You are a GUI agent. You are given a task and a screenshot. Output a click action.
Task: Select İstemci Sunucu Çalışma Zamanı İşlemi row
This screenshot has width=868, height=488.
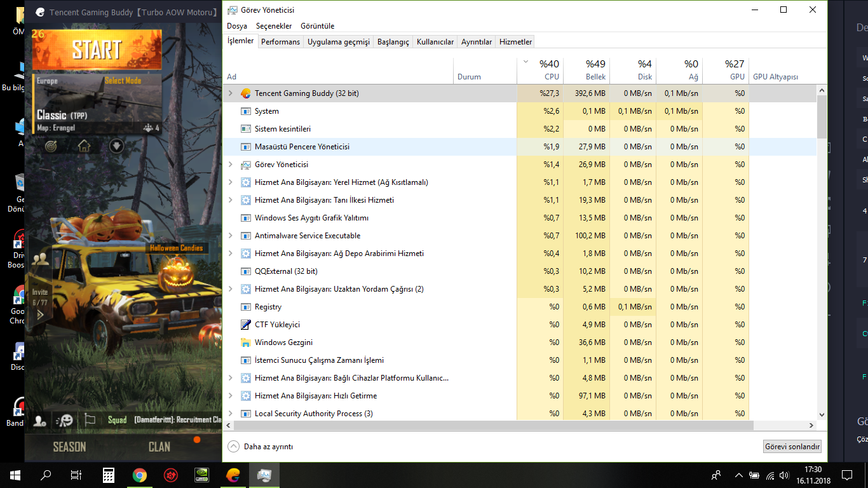[520, 360]
